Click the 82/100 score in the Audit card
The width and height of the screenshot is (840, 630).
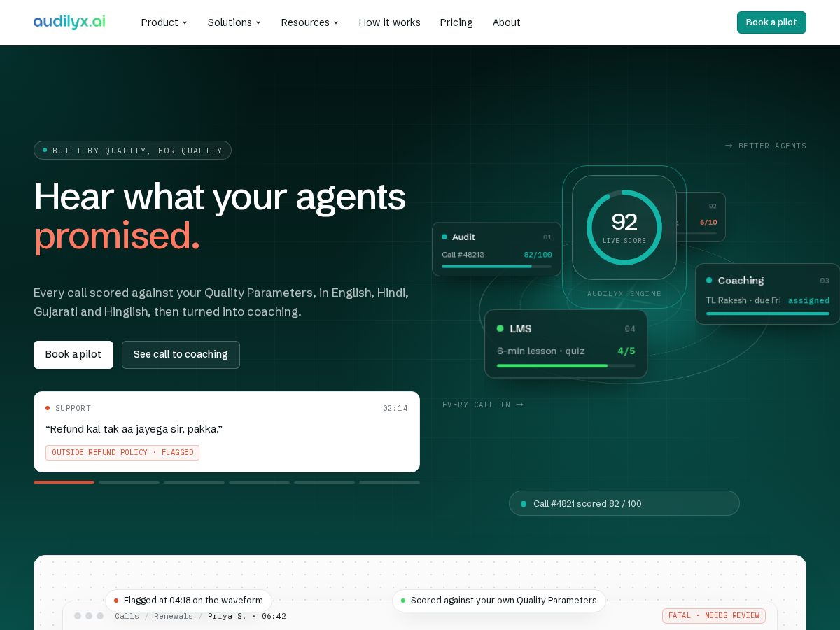pyautogui.click(x=538, y=254)
